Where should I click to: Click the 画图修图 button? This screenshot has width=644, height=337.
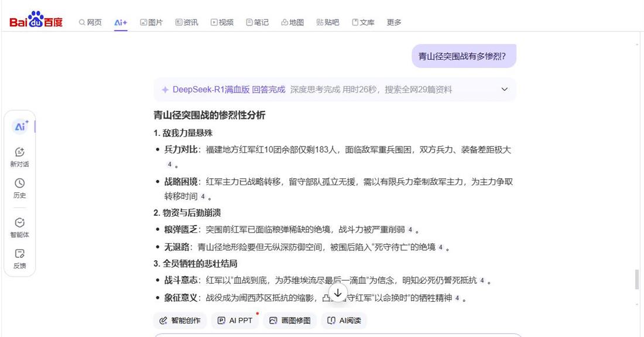pos(290,321)
